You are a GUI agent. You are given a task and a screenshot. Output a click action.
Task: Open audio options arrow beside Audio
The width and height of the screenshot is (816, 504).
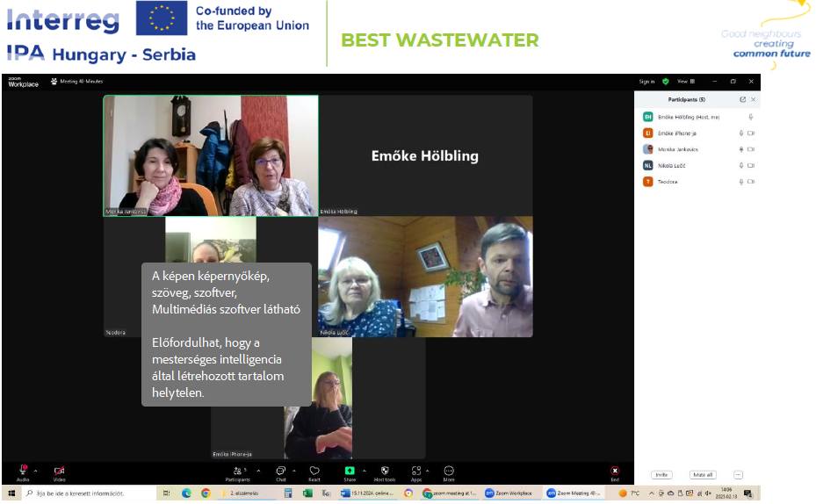click(35, 471)
